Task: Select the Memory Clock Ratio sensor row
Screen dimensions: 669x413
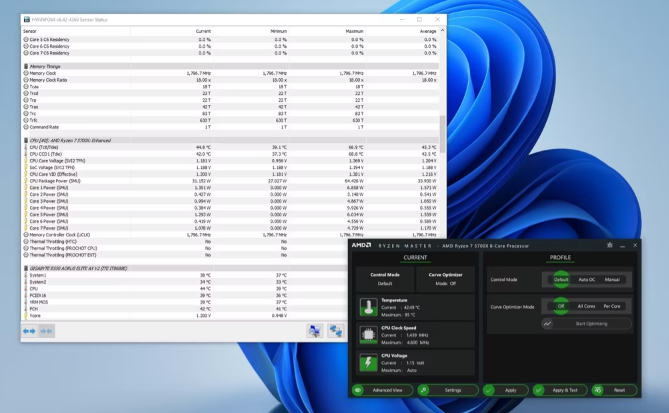Action: [x=230, y=80]
